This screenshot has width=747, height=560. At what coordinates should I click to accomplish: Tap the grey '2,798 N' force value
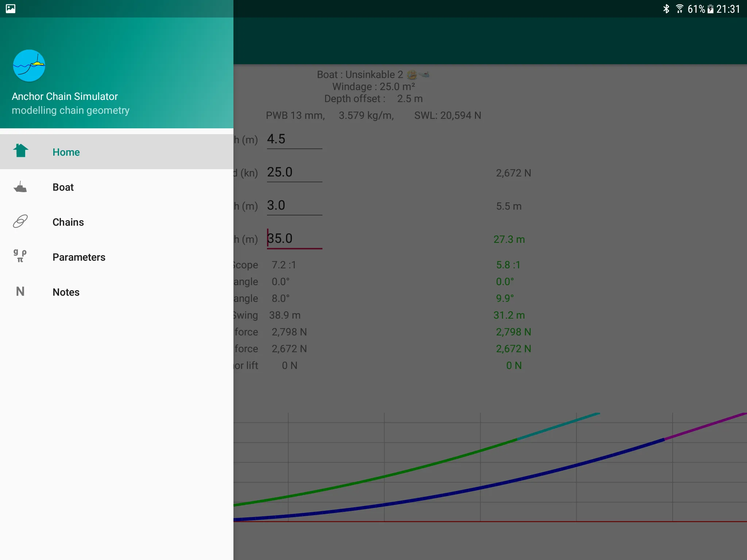(289, 332)
